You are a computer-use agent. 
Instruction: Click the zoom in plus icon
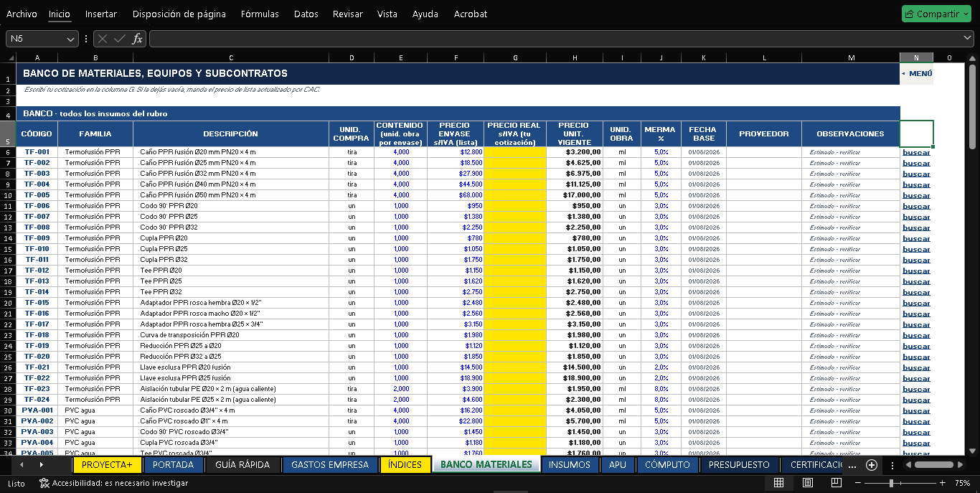pos(942,484)
